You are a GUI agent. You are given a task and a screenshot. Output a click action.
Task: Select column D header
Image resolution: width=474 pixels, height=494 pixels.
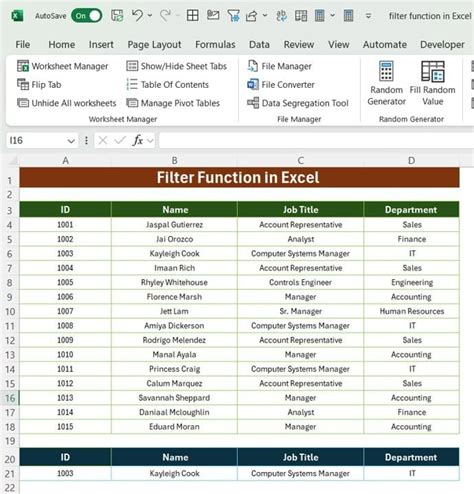[411, 161]
